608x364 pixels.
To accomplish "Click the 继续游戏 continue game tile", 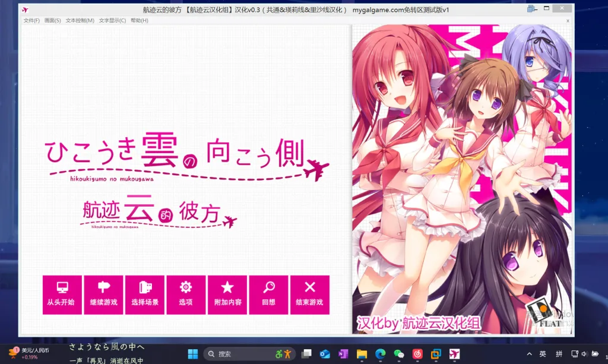I will click(103, 295).
